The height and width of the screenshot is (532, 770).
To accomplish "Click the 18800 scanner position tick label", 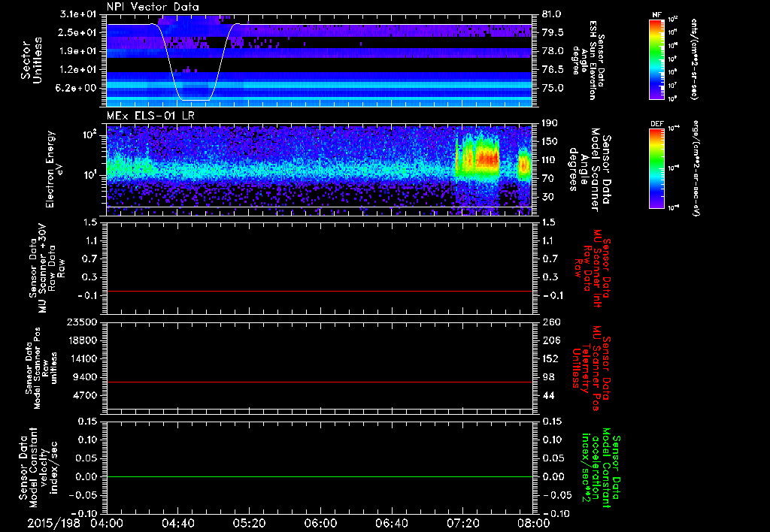I will click(x=82, y=340).
